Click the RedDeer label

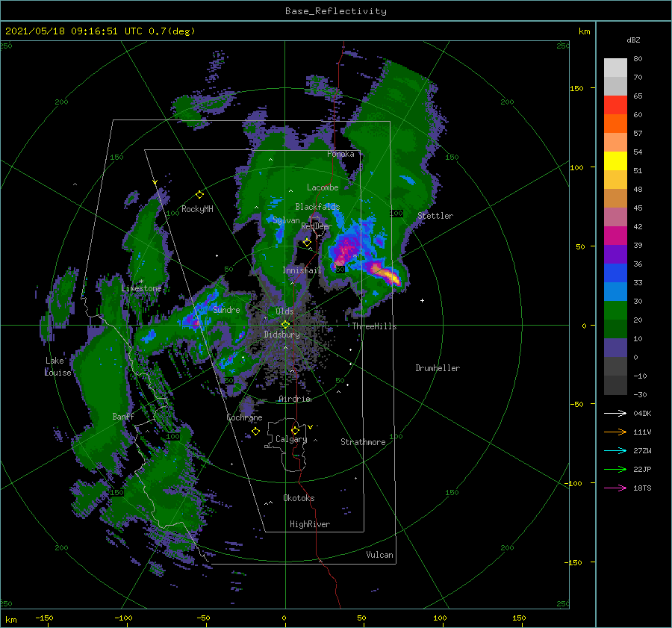(x=317, y=226)
